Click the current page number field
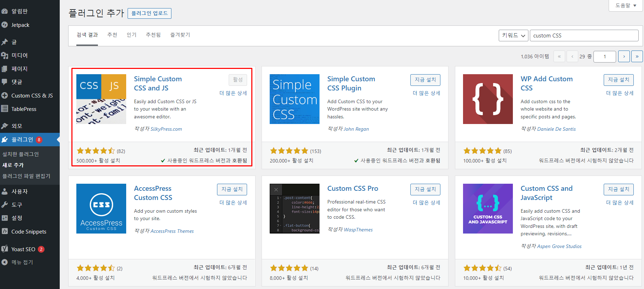644x289 pixels. click(605, 57)
